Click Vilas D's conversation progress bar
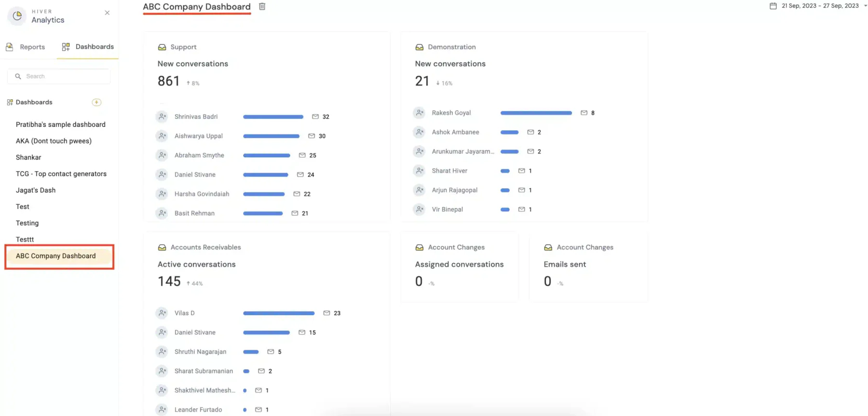868x416 pixels. point(279,313)
